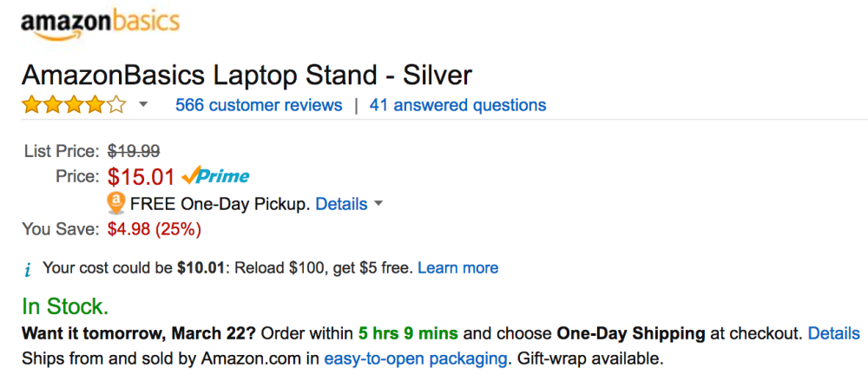Click the bold $10.01 cost amount
Image resolution: width=868 pixels, height=388 pixels.
(x=201, y=267)
